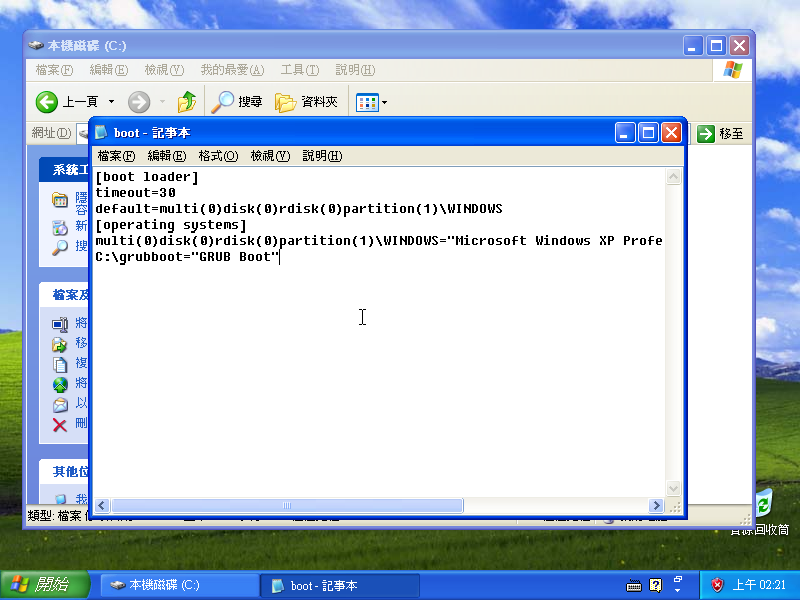
Task: Click the timeout=30 line in Notepad
Action: click(x=135, y=193)
